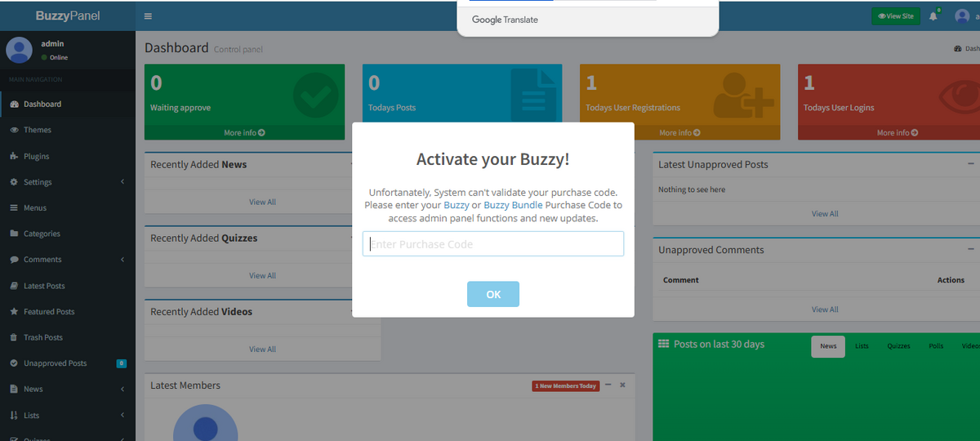Click More info on Waiting approve card
This screenshot has height=441, width=980.
pos(244,132)
